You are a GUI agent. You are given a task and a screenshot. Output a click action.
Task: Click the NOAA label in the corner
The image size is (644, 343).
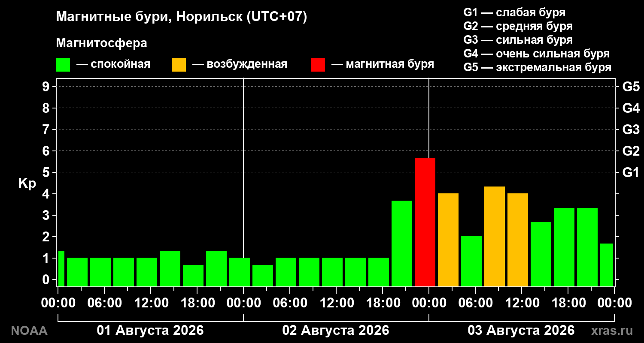click(x=29, y=331)
